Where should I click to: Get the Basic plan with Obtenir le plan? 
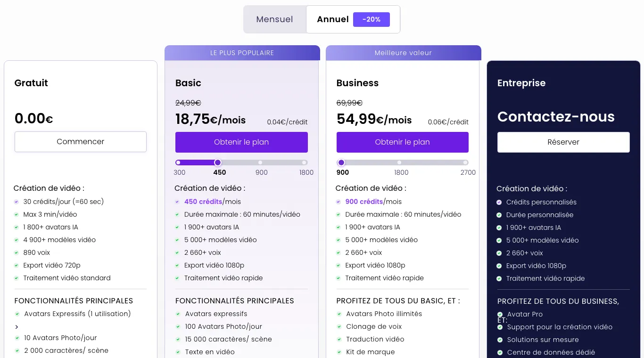[x=241, y=142]
